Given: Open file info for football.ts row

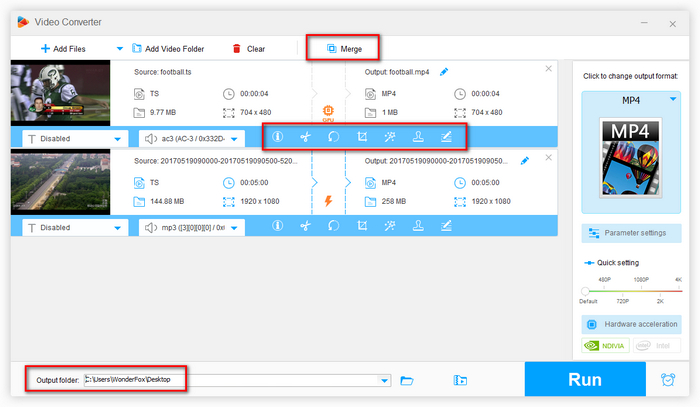Looking at the screenshot, I should 277,137.
